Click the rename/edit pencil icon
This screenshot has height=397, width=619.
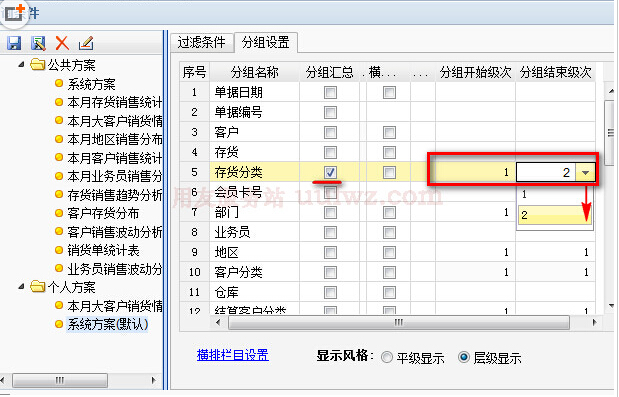tap(86, 43)
